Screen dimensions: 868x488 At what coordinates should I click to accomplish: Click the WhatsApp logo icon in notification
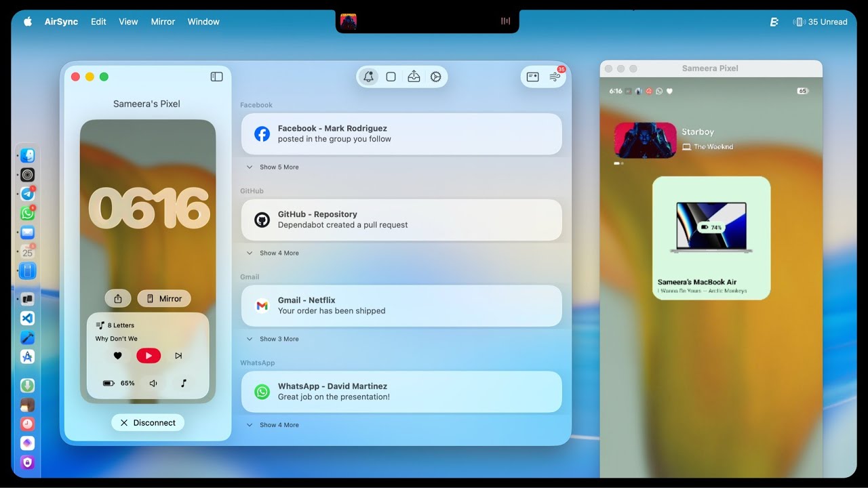click(x=262, y=392)
